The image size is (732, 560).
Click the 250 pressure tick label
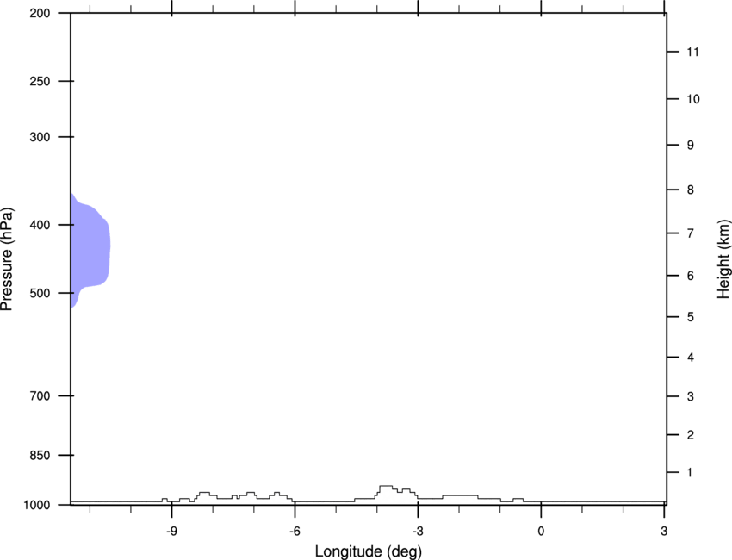click(40, 81)
